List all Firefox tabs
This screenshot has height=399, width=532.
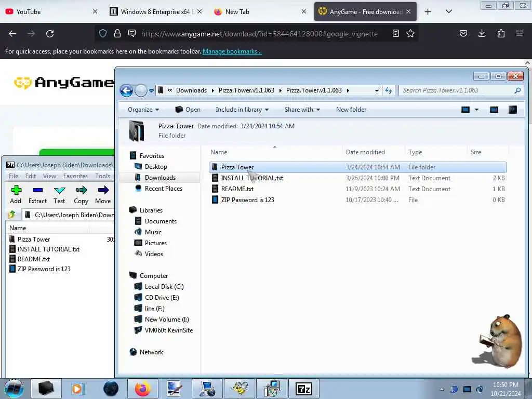pos(449,12)
